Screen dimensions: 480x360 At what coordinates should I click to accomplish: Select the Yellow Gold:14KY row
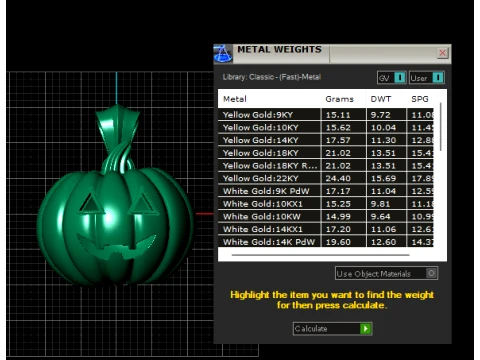click(326, 140)
